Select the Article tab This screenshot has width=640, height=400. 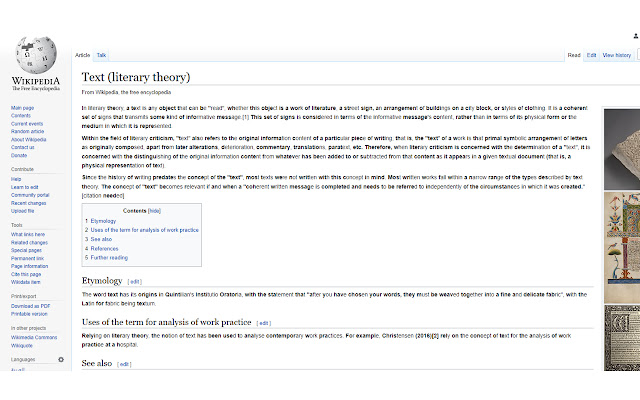(82, 55)
